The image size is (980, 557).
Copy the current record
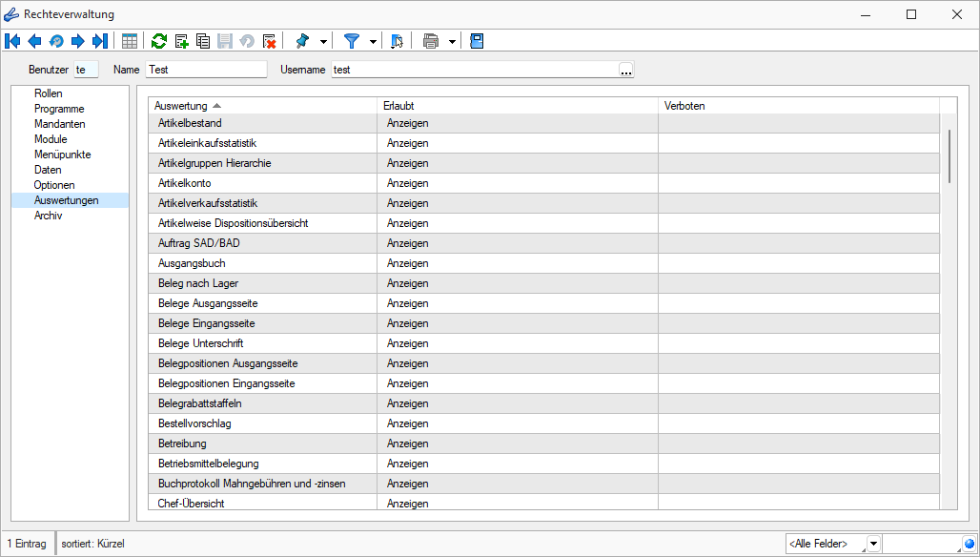tap(203, 41)
